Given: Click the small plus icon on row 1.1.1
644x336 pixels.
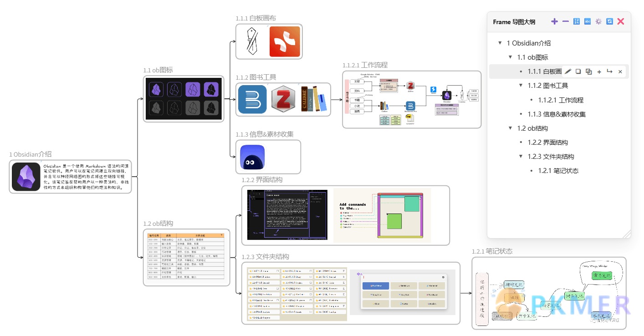Looking at the screenshot, I should tap(599, 71).
